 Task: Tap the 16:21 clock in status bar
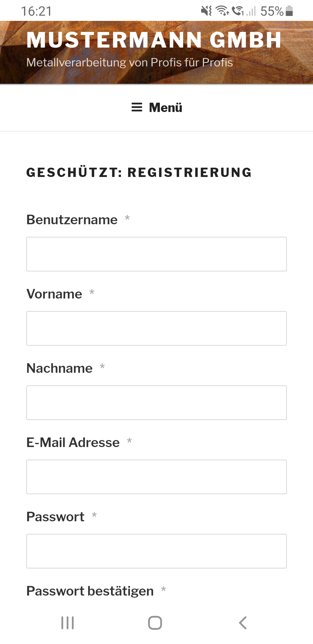tap(37, 11)
